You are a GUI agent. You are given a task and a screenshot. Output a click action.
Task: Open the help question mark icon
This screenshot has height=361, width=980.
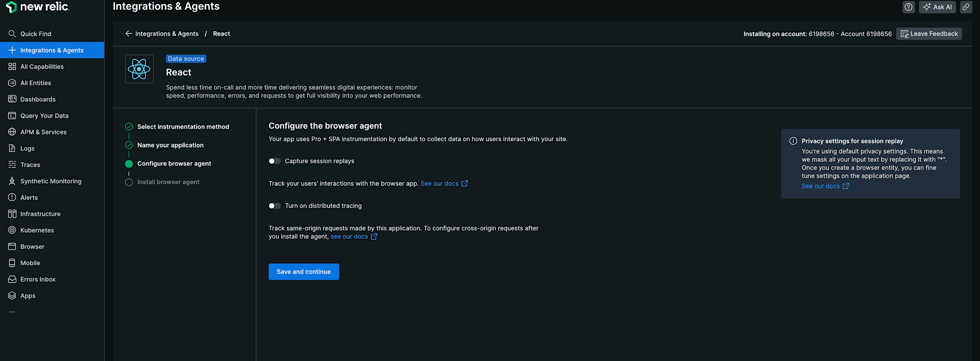coord(908,7)
